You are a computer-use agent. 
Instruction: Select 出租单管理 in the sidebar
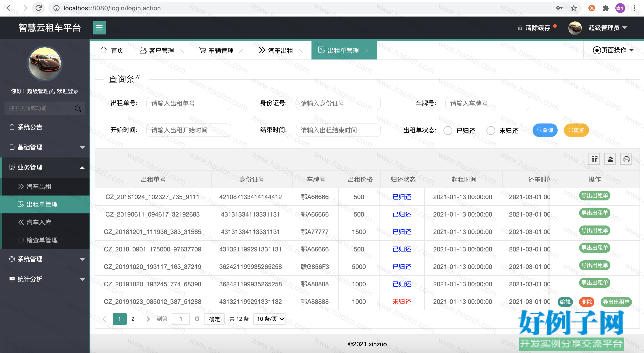click(45, 204)
